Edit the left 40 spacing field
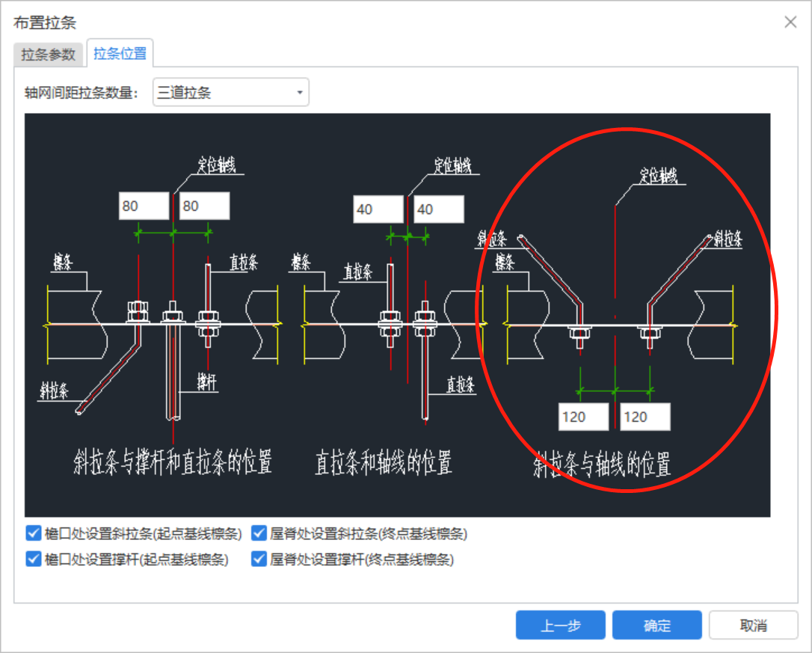Viewport: 812px width, 653px height. point(378,209)
